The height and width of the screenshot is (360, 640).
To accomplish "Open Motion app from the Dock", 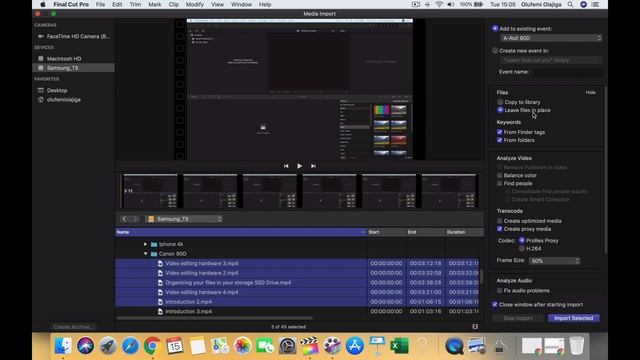I will coord(332,346).
